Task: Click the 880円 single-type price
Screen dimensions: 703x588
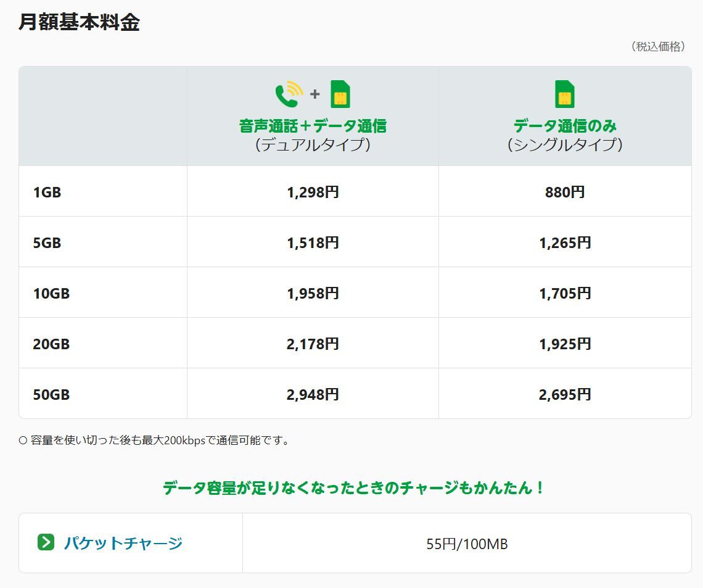Action: (x=564, y=192)
